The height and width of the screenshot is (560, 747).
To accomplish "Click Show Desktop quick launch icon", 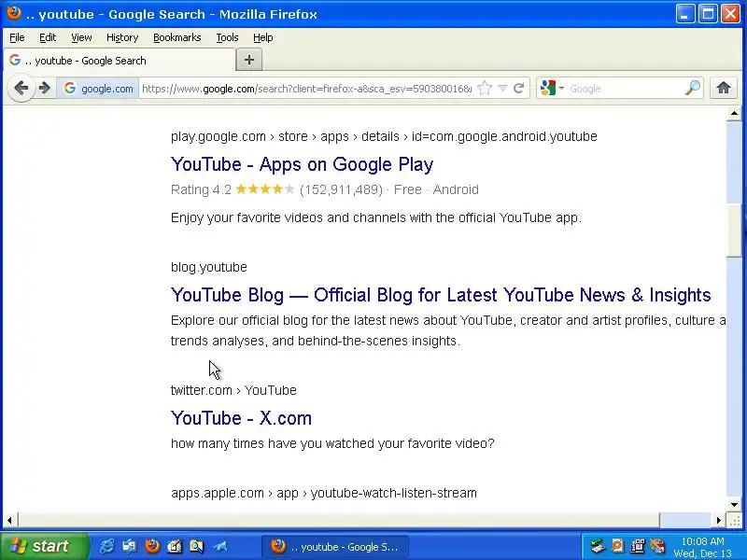I will (129, 546).
